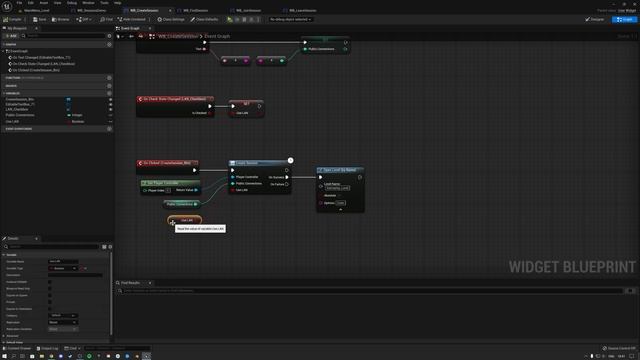
Task: Click the Add button in My Blueprint
Action: [x=11, y=36]
